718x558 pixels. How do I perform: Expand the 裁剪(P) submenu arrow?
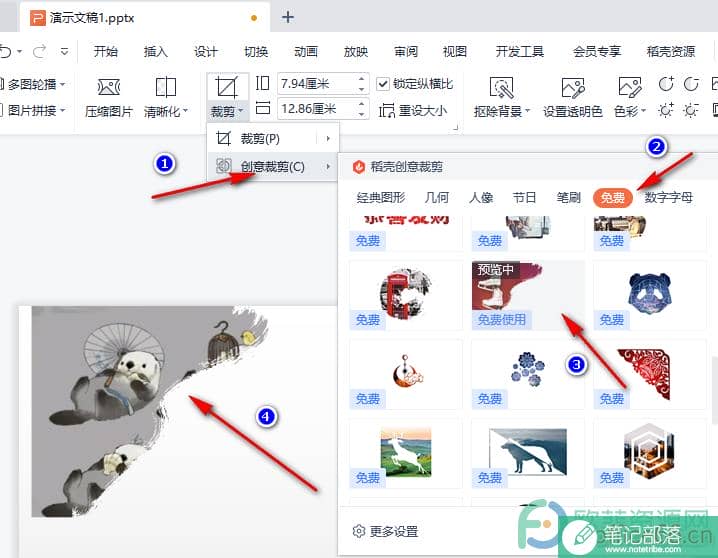(328, 138)
